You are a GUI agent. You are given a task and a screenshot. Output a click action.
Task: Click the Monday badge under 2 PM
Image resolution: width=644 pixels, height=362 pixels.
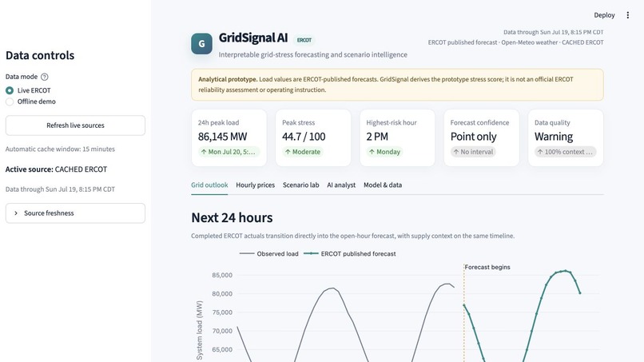(x=384, y=152)
